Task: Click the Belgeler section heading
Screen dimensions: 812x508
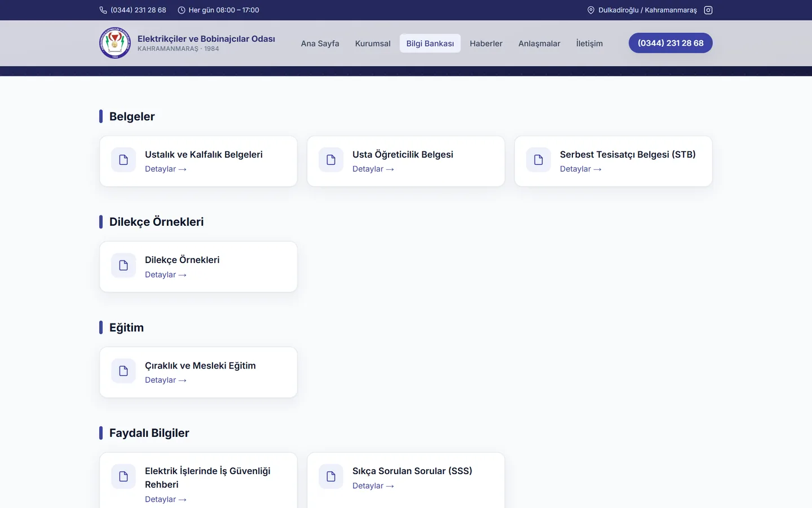Action: point(132,116)
